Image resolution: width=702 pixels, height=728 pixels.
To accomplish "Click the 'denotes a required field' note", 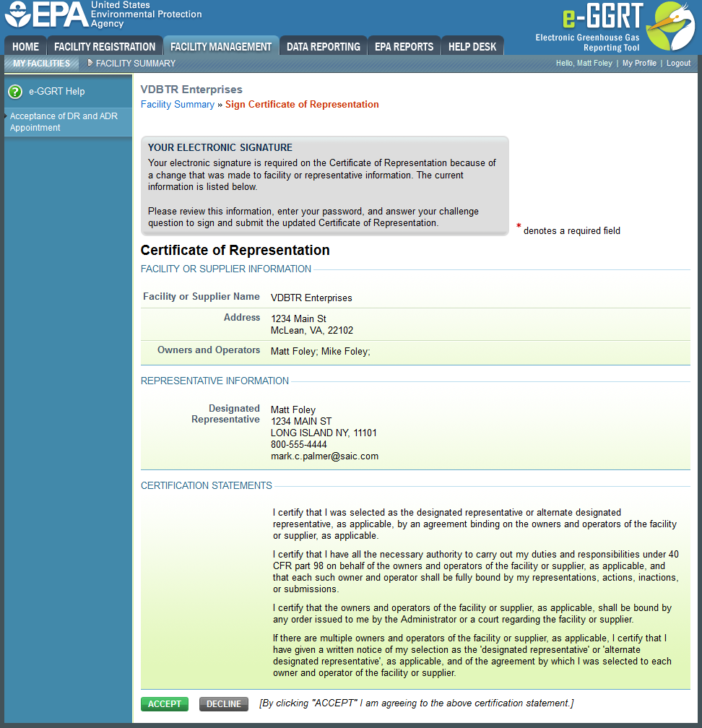I will pos(571,231).
